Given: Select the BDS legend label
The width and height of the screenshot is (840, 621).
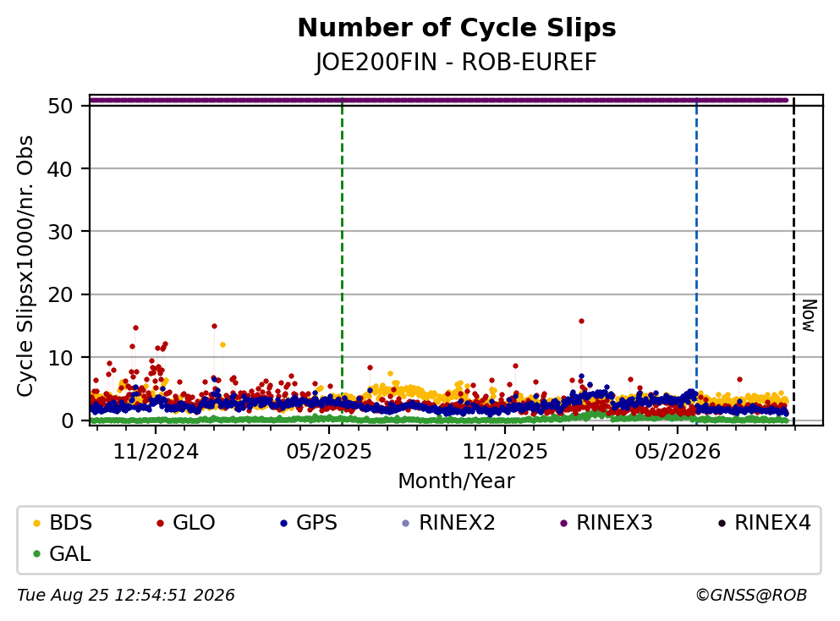Looking at the screenshot, I should click(71, 523).
